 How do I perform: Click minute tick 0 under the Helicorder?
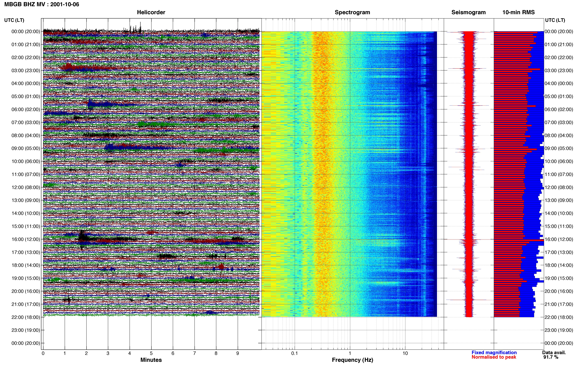(43, 353)
